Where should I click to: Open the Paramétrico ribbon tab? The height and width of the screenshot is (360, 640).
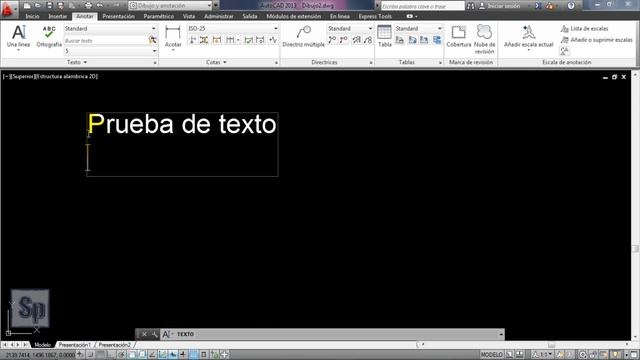pos(158,16)
